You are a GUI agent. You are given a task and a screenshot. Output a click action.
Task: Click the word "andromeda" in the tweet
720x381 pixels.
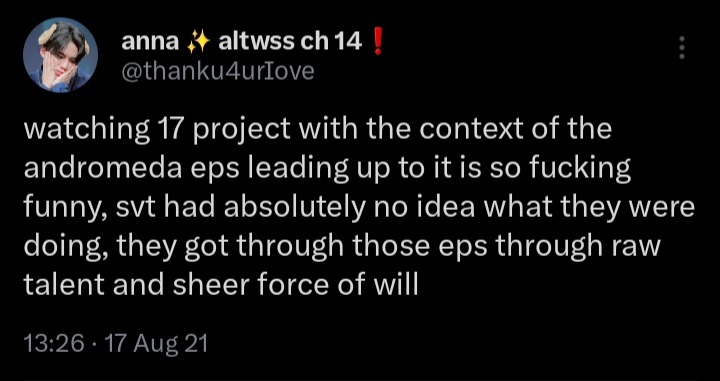(103, 168)
